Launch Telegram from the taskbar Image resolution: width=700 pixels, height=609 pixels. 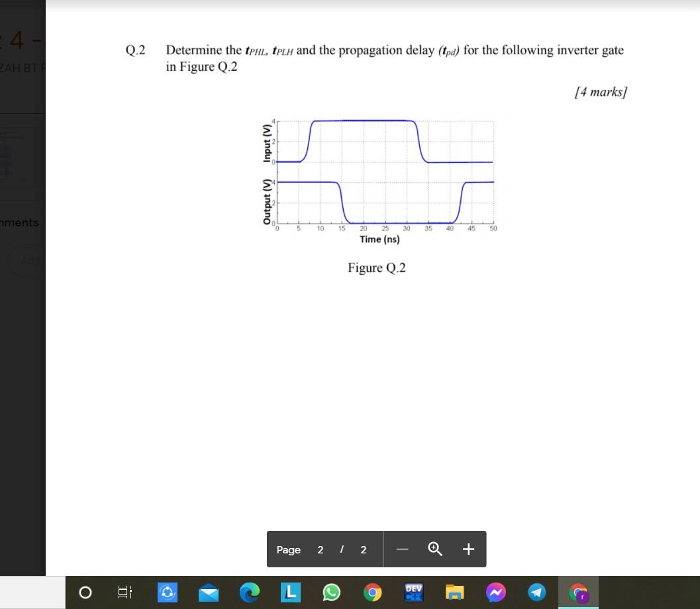click(x=536, y=592)
